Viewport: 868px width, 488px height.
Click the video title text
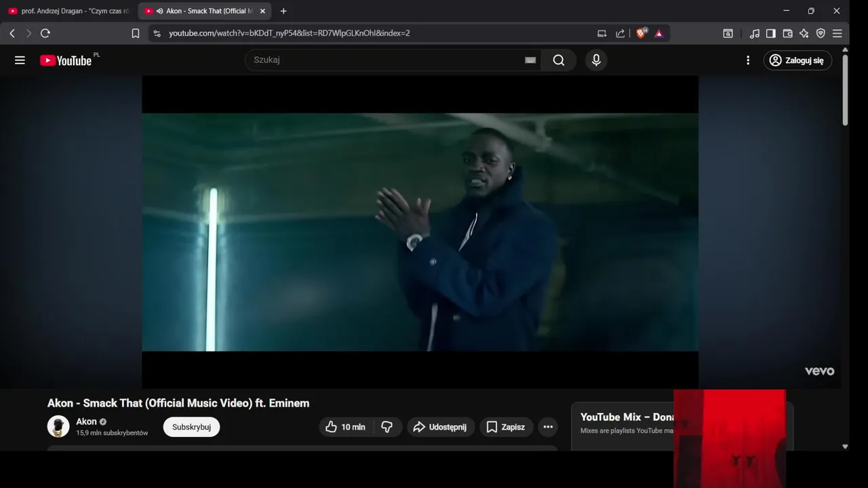tap(178, 403)
